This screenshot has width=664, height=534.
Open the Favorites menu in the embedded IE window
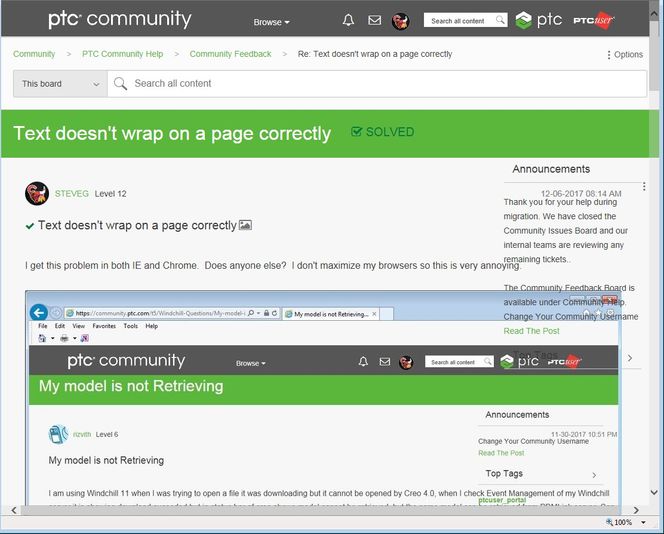(x=104, y=326)
